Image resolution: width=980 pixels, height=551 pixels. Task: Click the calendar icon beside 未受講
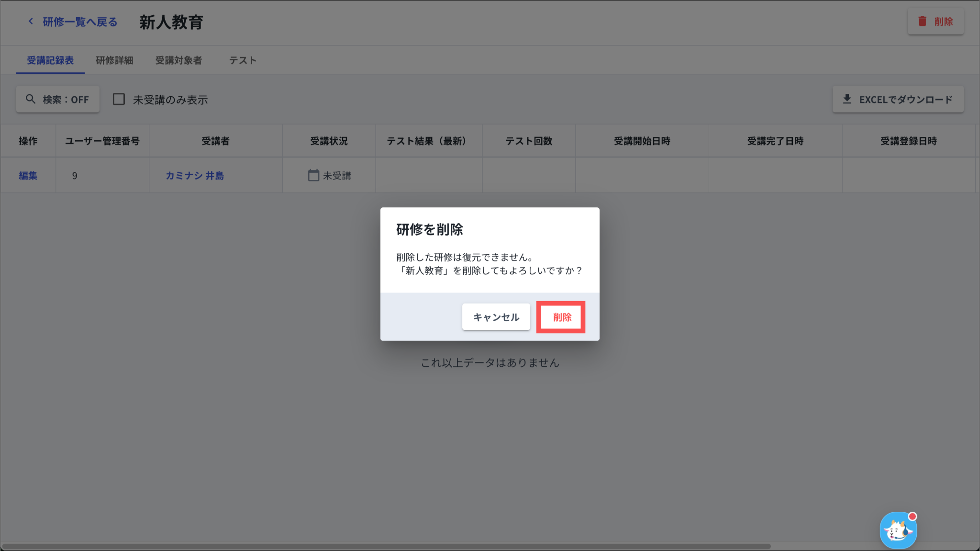(313, 175)
